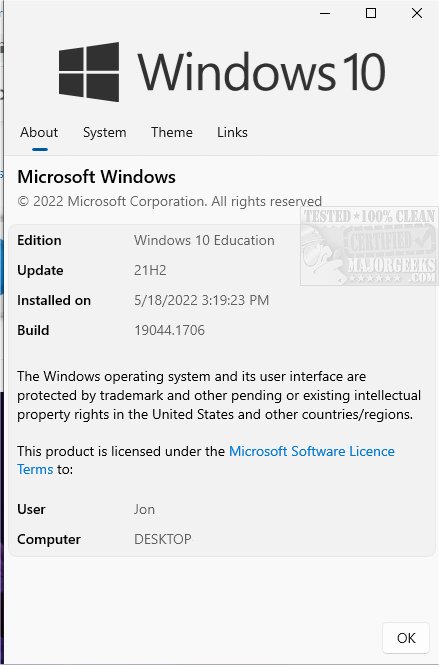Click the Windows 10 title text
Screen dimensions: 439x665
(261, 72)
